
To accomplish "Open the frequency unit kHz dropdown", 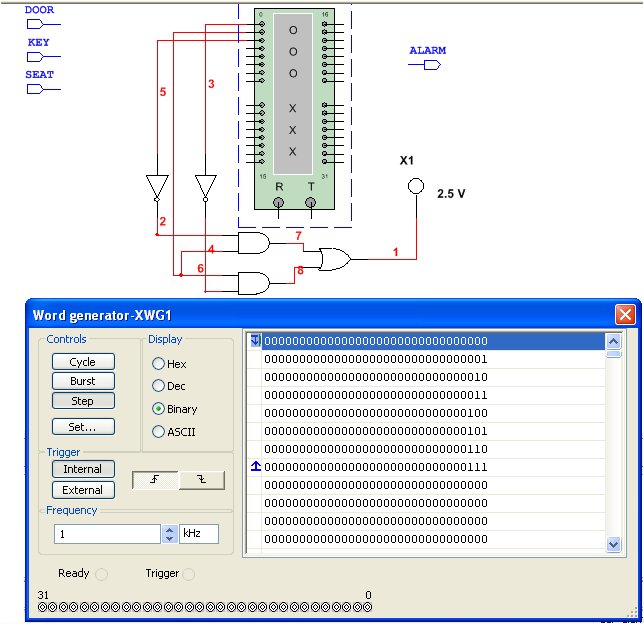I will click(198, 534).
